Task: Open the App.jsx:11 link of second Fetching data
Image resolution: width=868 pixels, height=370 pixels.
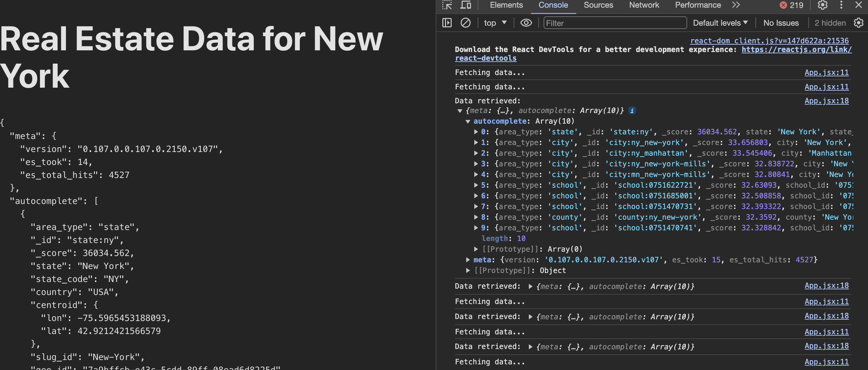Action: click(x=827, y=87)
